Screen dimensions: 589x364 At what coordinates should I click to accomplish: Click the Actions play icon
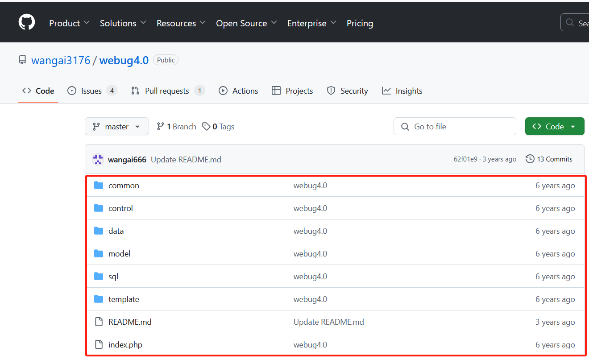223,91
